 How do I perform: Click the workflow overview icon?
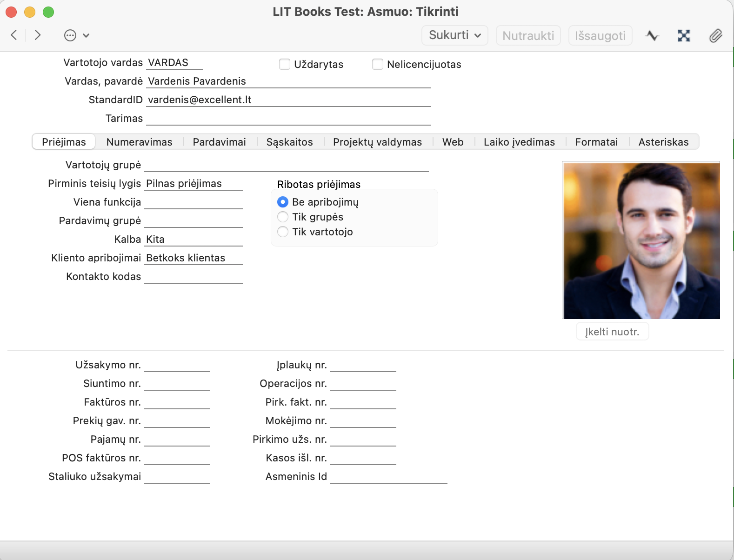(x=684, y=35)
